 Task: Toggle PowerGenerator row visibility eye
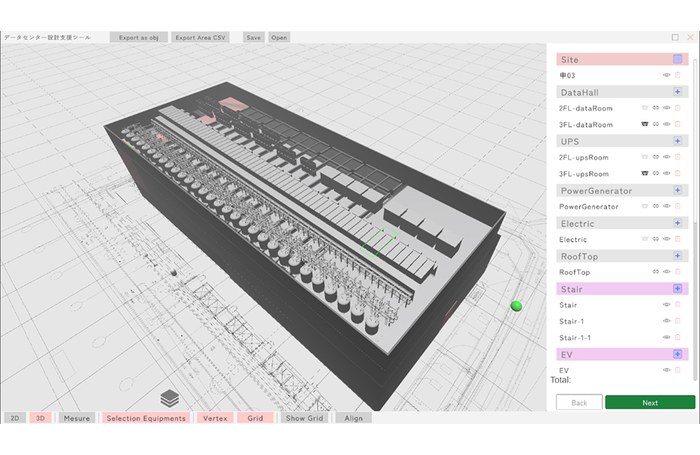[667, 206]
